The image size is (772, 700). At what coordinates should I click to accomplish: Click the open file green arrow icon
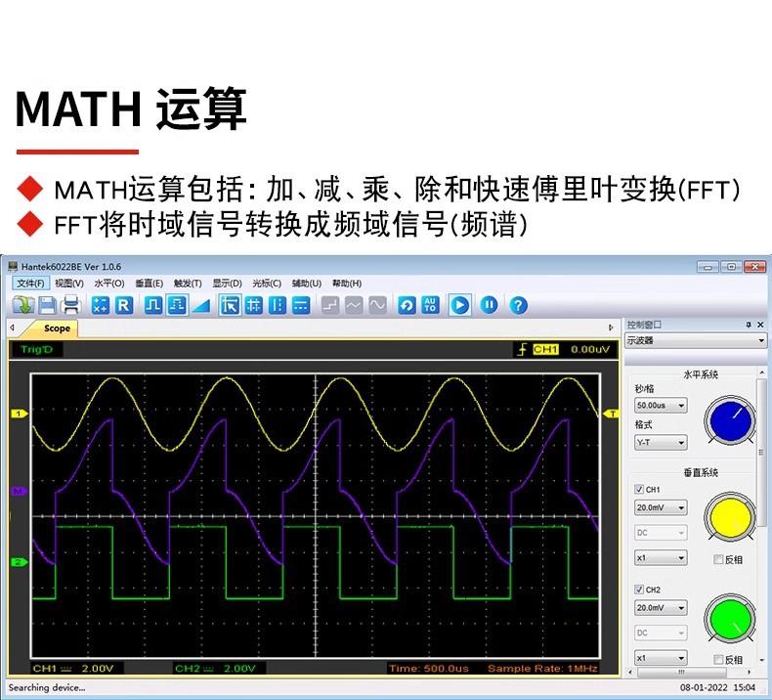click(x=22, y=305)
